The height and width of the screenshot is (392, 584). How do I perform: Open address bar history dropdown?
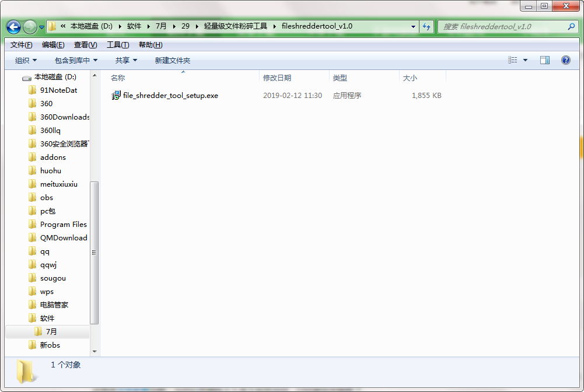tap(413, 26)
